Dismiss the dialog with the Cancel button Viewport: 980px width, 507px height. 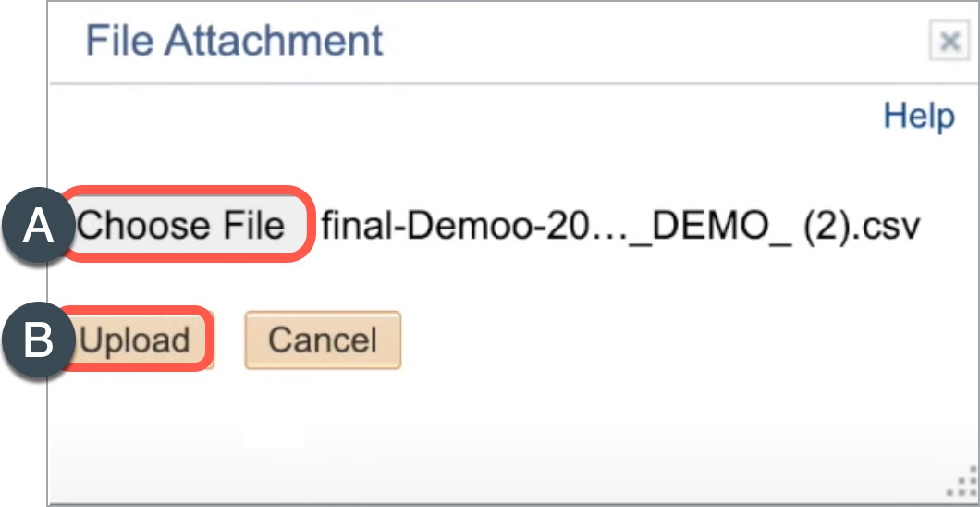pos(323,340)
